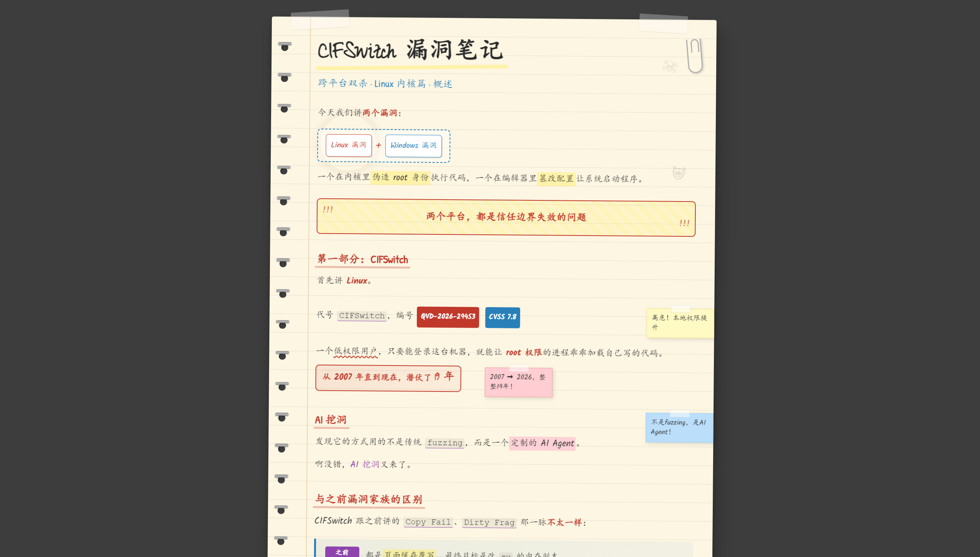The width and height of the screenshot is (980, 557).
Task: Click the red callout 从 2007 年直到现在
Action: (388, 378)
